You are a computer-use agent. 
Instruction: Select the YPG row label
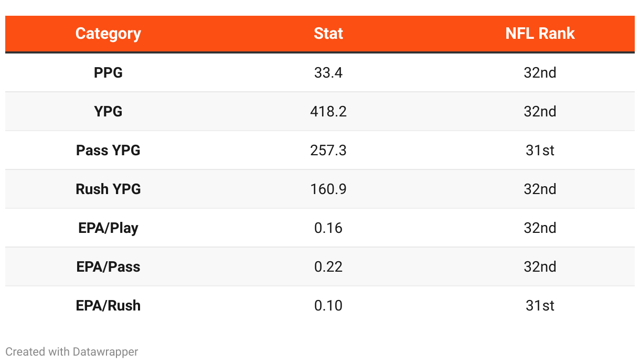click(x=108, y=111)
